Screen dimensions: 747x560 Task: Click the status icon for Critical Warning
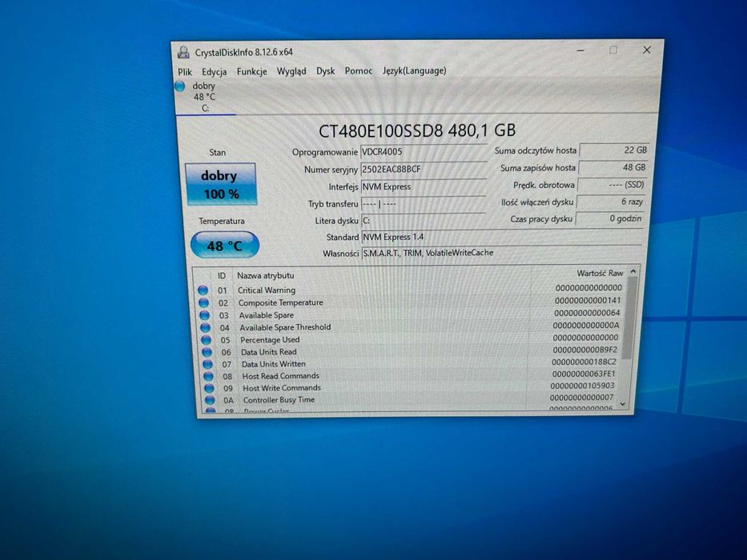[203, 290]
